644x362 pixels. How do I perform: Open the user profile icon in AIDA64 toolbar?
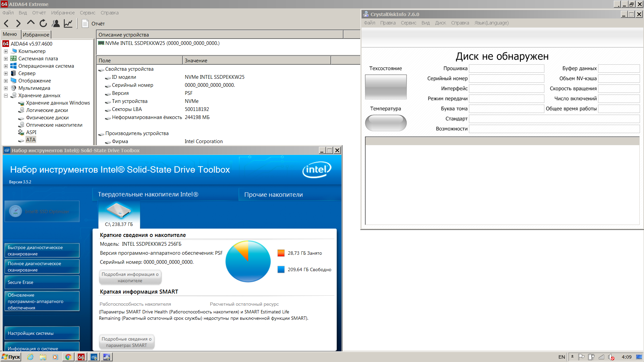tap(56, 23)
